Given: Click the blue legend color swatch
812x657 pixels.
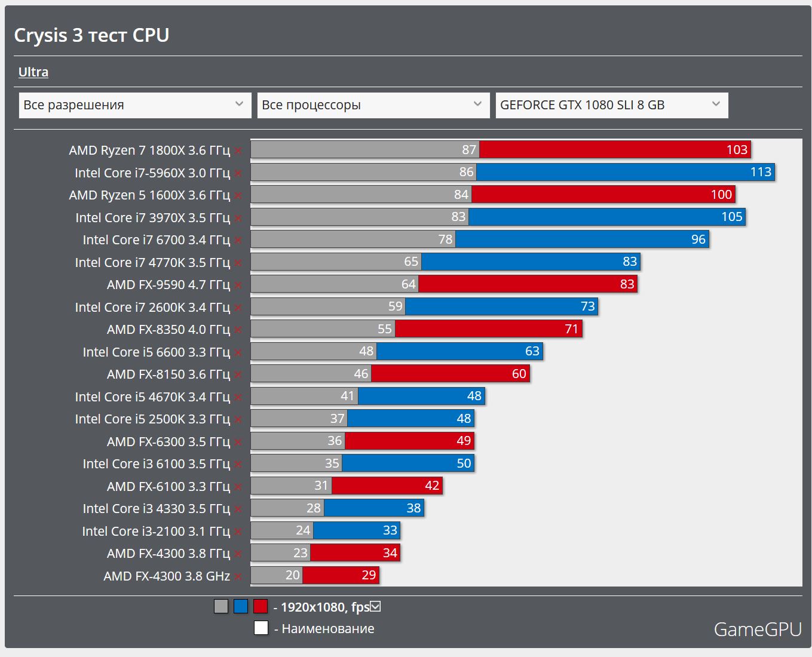Looking at the screenshot, I should click(241, 607).
